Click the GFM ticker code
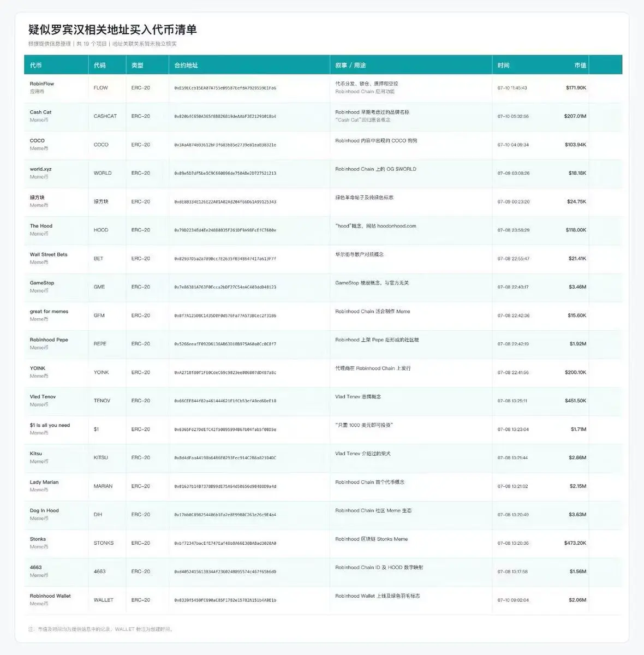The image size is (644, 655). [x=99, y=315]
